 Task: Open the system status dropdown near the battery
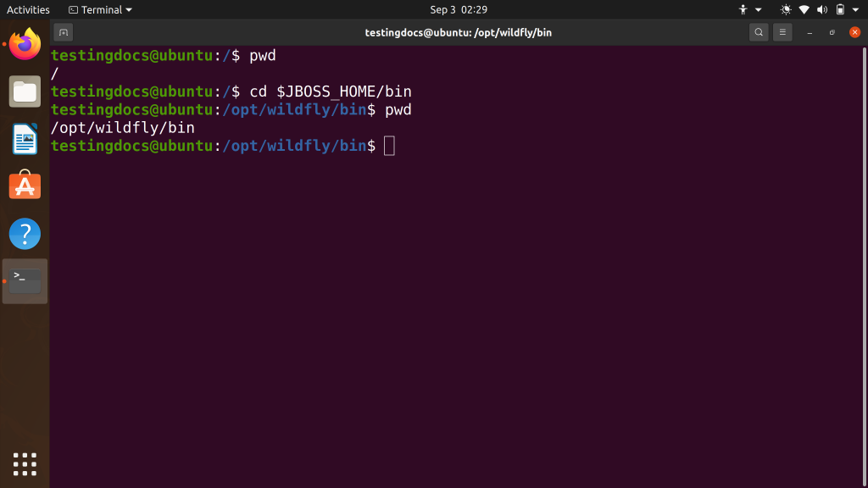pos(854,9)
